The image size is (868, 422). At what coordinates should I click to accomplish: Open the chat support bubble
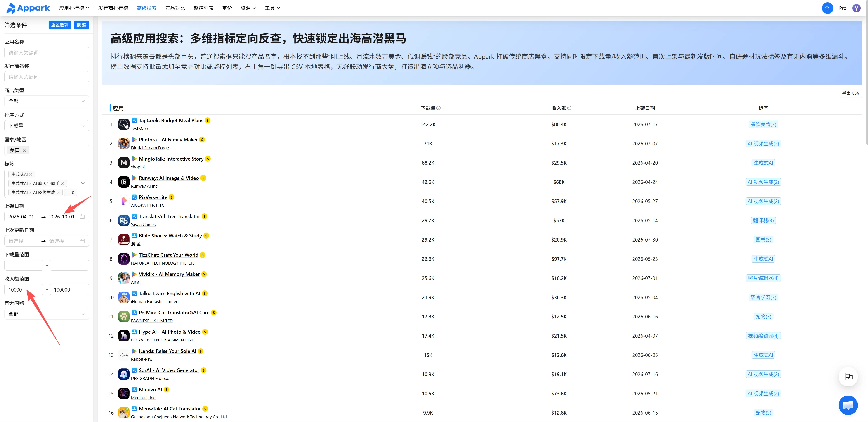point(848,405)
